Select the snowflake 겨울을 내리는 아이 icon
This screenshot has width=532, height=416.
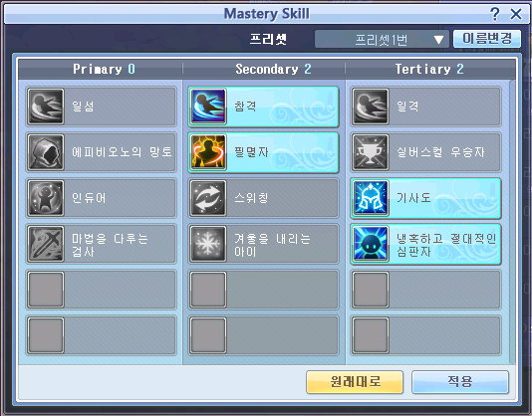tap(208, 244)
